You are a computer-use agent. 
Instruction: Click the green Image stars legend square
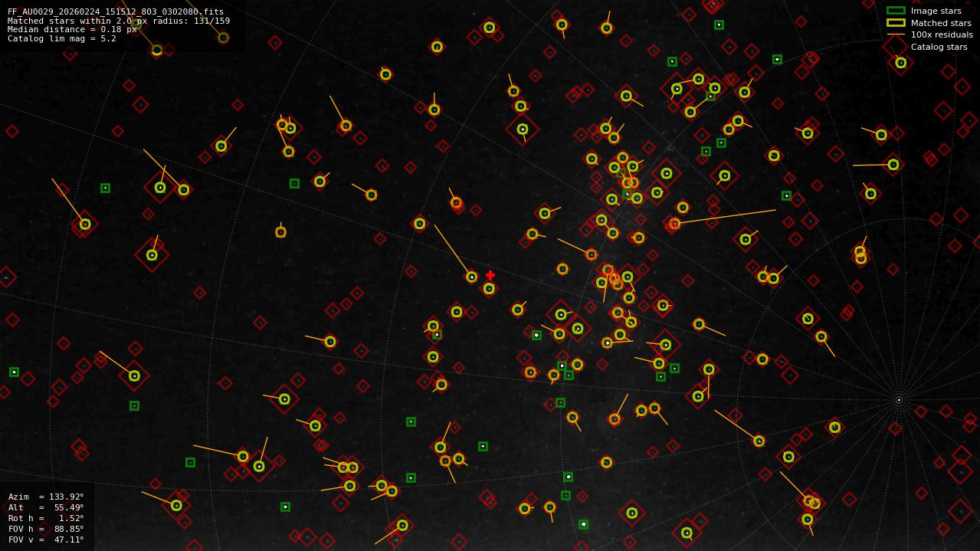point(896,11)
